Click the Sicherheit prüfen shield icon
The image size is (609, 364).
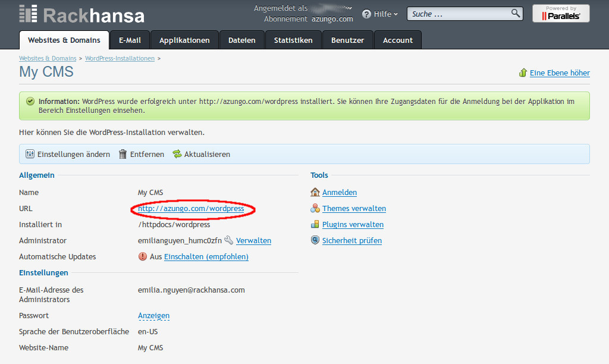pos(315,240)
